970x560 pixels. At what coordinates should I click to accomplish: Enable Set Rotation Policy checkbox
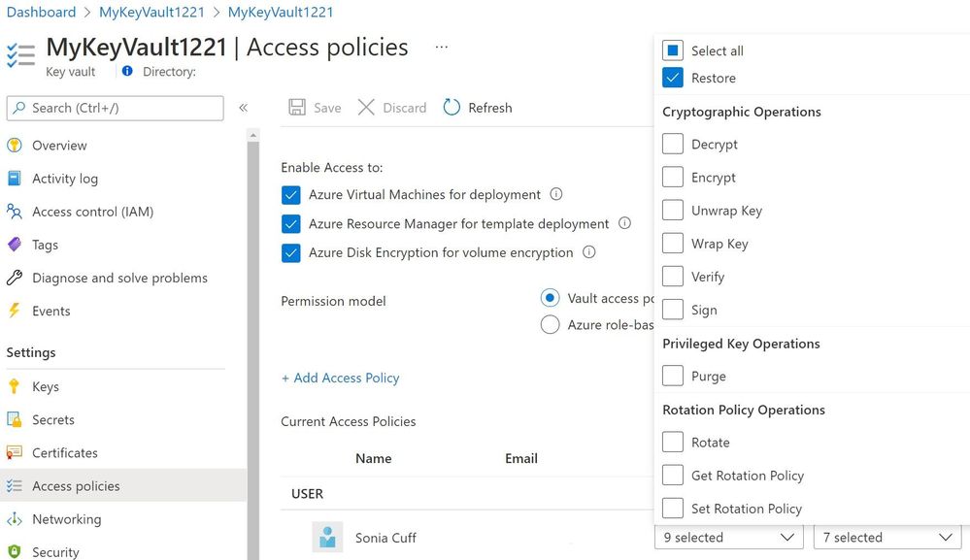(x=673, y=509)
